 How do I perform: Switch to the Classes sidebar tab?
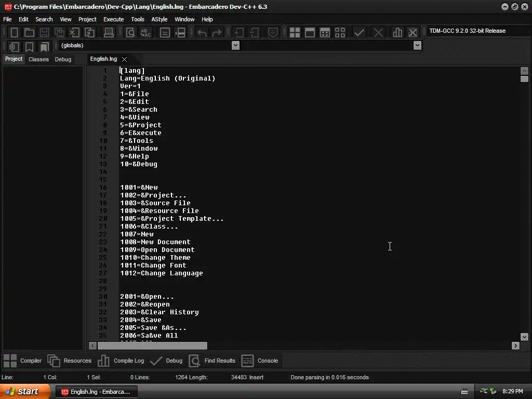(38, 59)
